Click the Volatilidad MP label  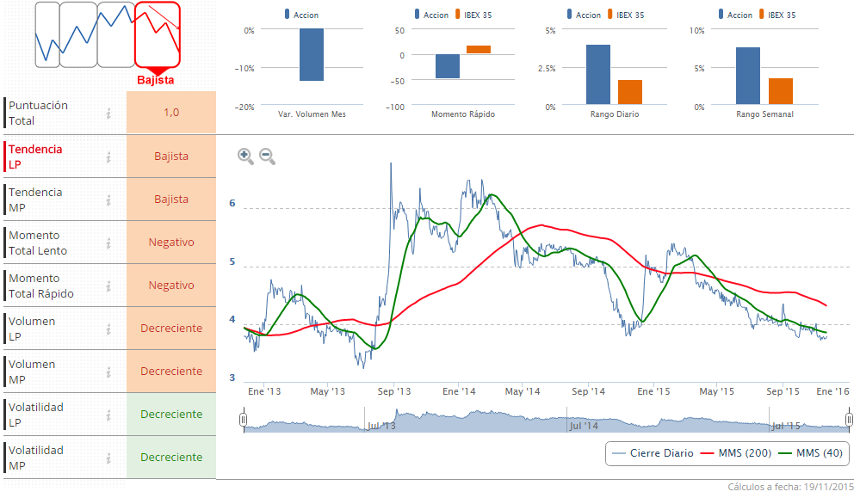tap(36, 458)
